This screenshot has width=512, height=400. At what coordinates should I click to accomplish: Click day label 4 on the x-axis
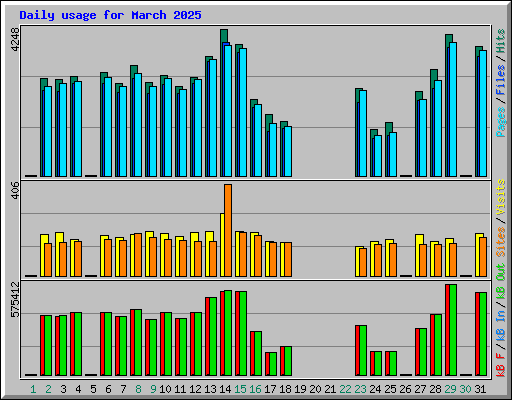click(x=78, y=389)
